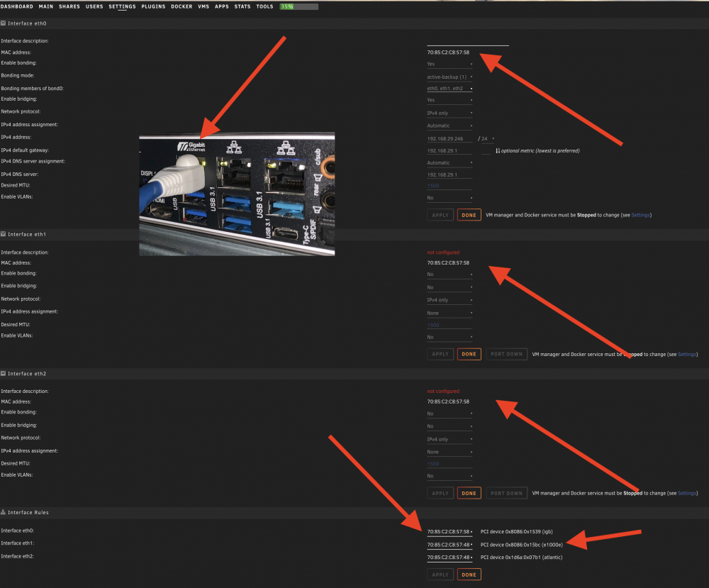Click eth1 Done button
Screen dimensions: 709x588
coord(469,354)
